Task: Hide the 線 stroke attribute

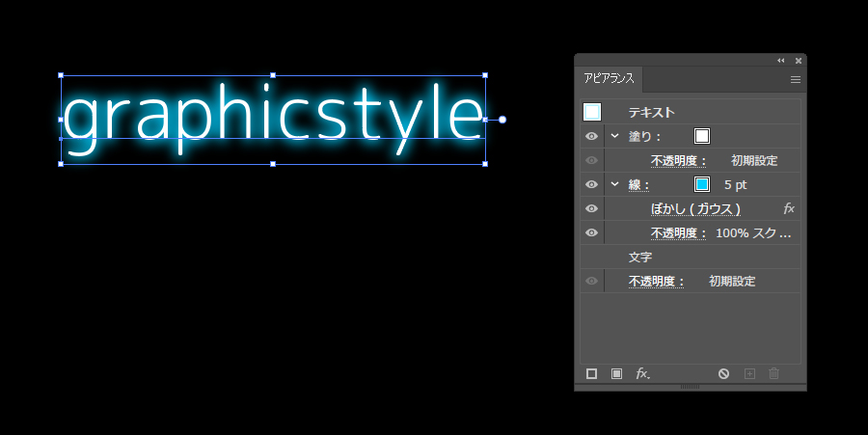Action: coord(591,184)
